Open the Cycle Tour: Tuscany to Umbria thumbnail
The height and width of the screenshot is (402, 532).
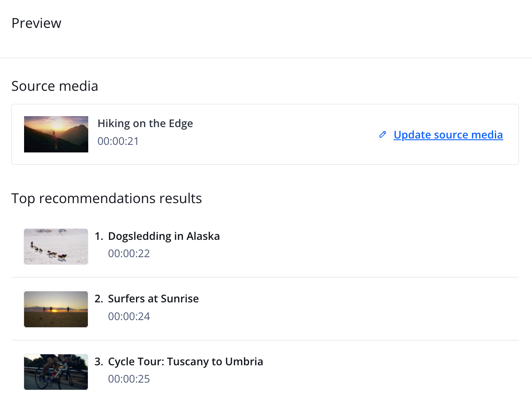tap(56, 372)
